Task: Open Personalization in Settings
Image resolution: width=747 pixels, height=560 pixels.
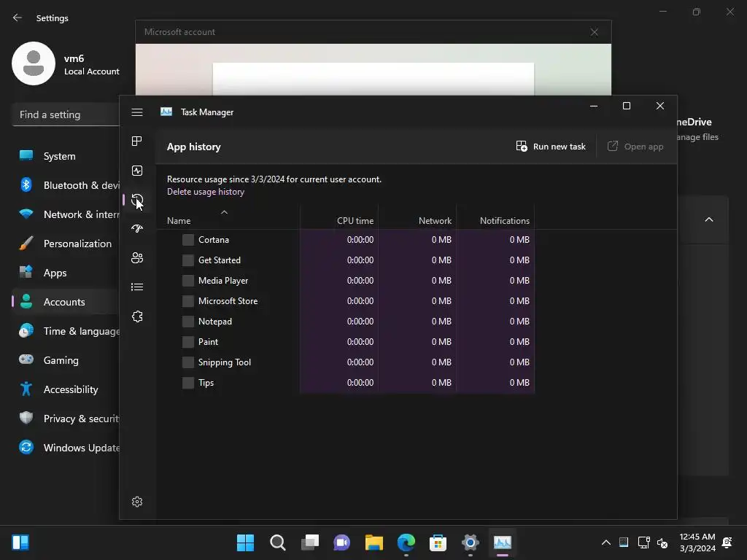Action: (x=66, y=244)
